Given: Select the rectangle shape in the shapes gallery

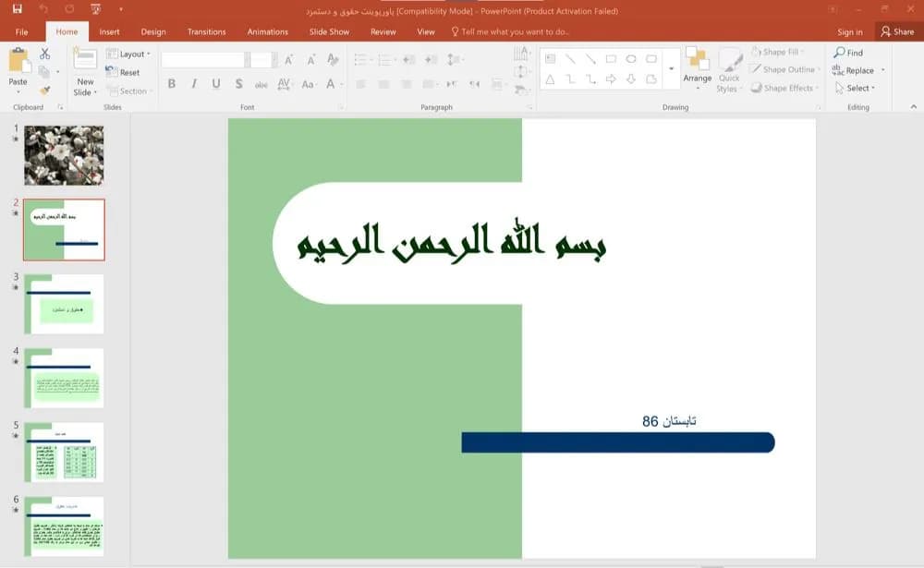Looking at the screenshot, I should (611, 59).
